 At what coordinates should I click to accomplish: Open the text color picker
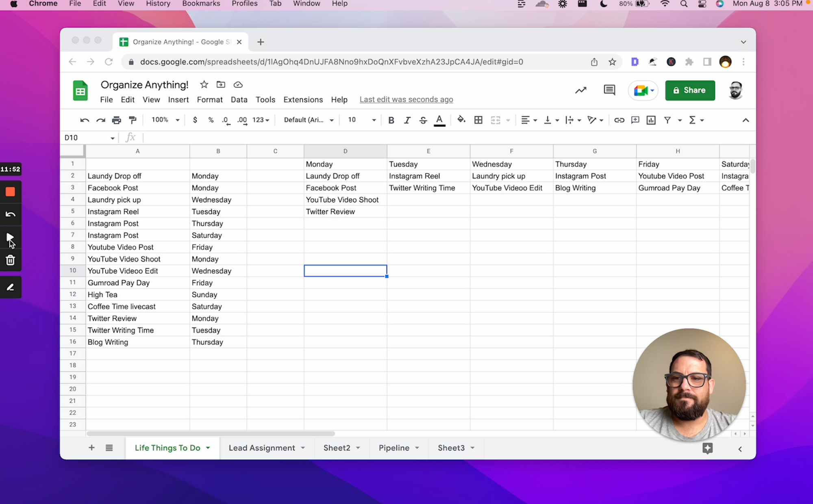pyautogui.click(x=439, y=120)
